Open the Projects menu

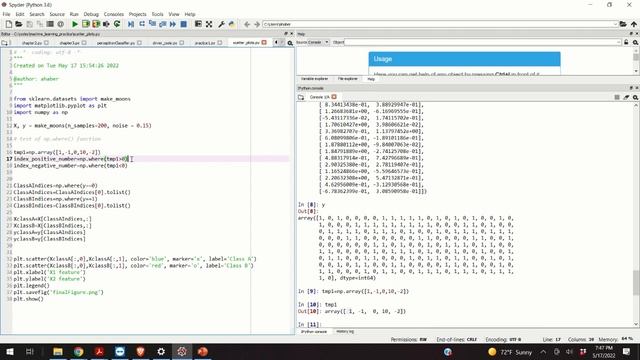click(x=138, y=14)
